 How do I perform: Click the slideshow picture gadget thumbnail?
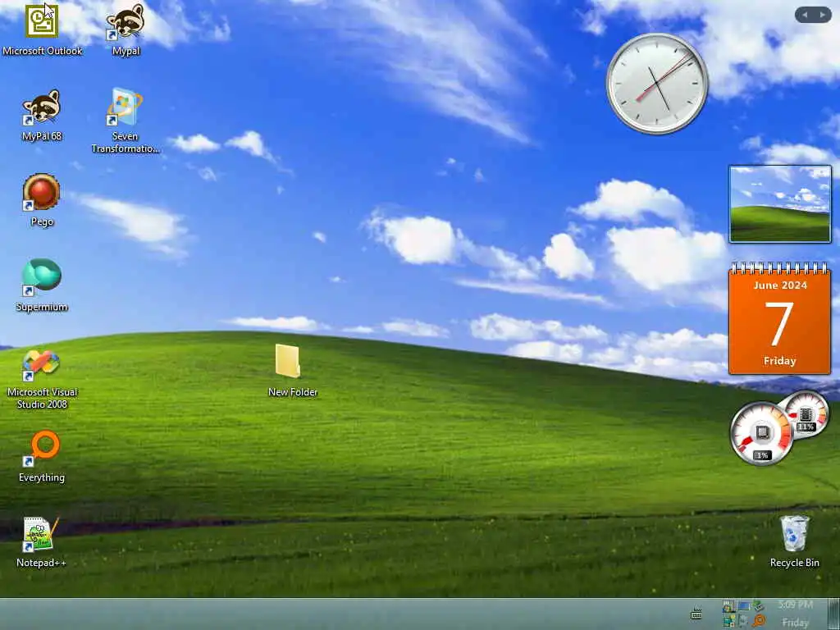coord(780,204)
